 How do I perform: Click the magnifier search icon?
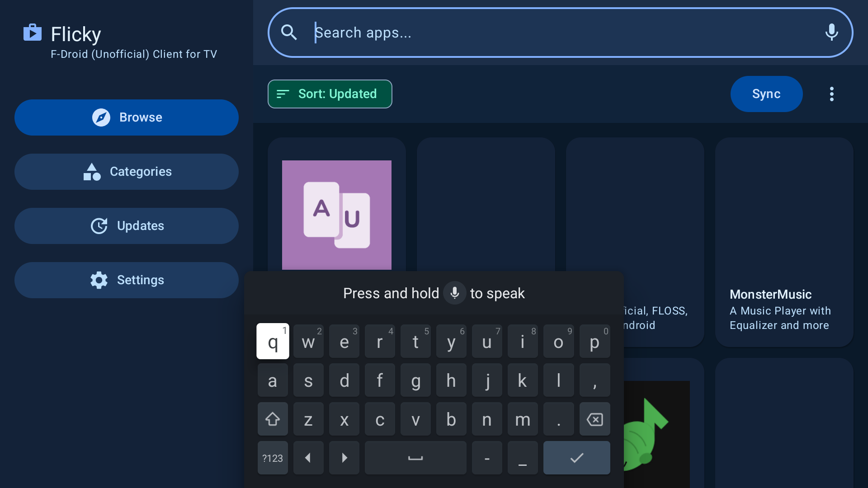coord(289,33)
